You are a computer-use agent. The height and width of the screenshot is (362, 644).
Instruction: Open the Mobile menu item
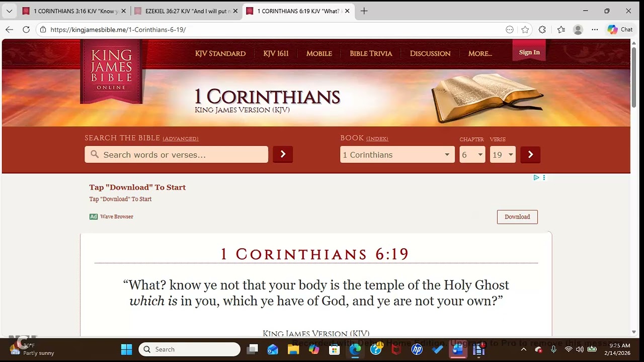point(319,53)
